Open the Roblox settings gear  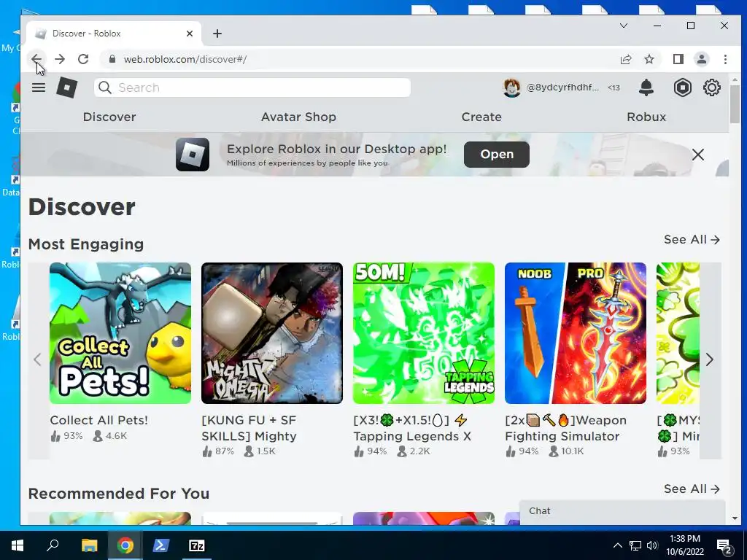(712, 87)
